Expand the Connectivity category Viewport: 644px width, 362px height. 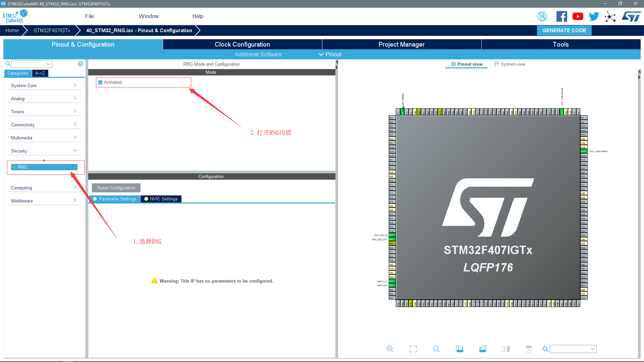tap(44, 125)
